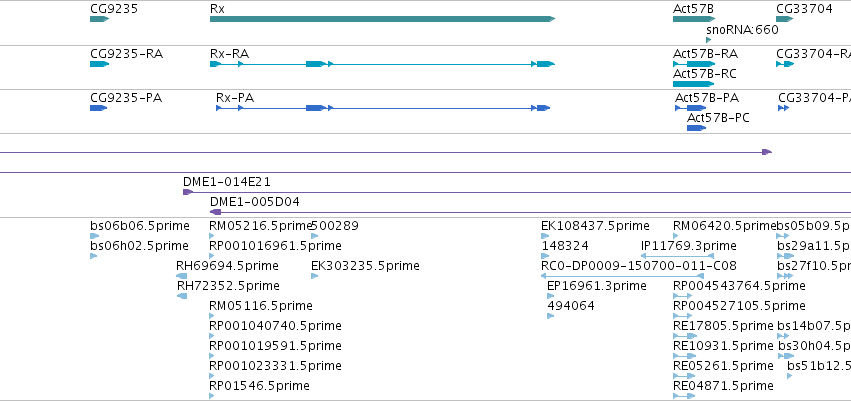Select the bs06b06.5prime EST arrow
Image resolution: width=851 pixels, height=401 pixels.
click(x=94, y=236)
